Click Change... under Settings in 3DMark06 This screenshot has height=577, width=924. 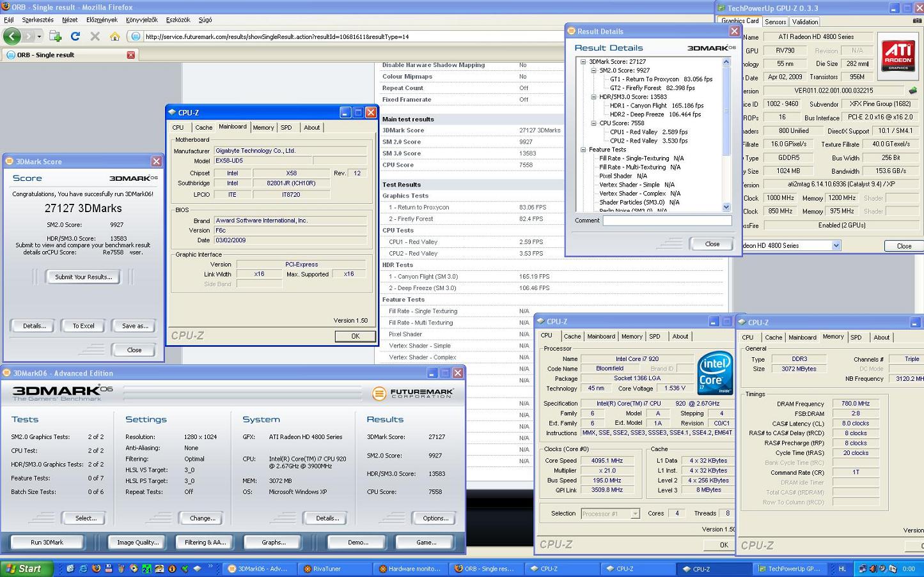[x=202, y=518]
